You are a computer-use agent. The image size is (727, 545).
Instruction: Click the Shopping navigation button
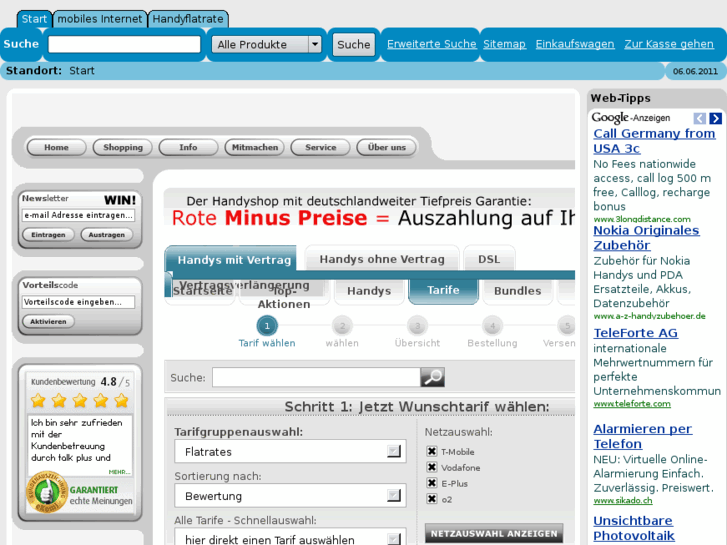(x=123, y=147)
